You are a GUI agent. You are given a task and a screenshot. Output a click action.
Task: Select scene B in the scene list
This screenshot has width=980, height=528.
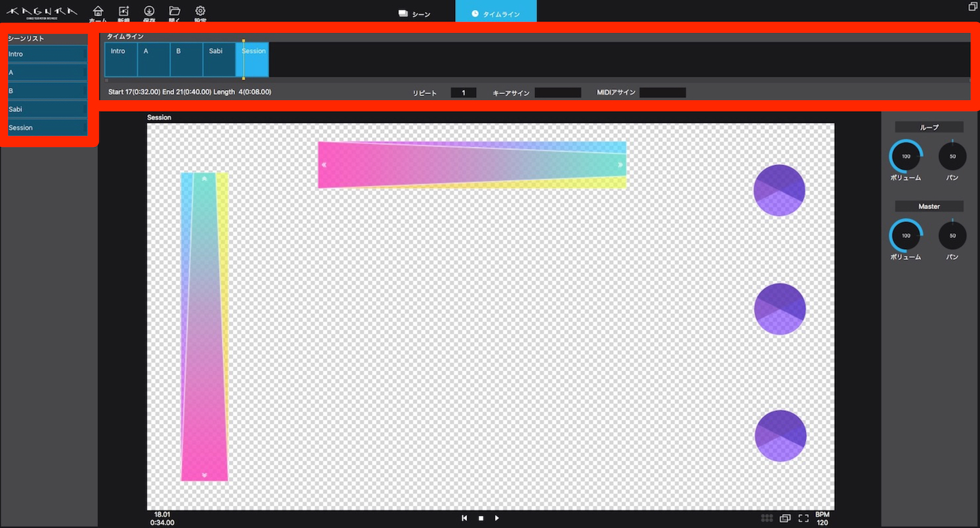point(47,91)
